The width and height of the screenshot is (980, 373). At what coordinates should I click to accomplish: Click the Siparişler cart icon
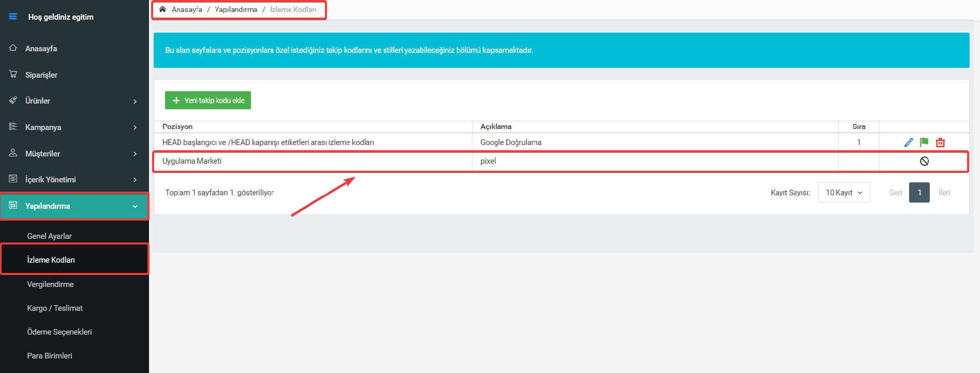[13, 74]
